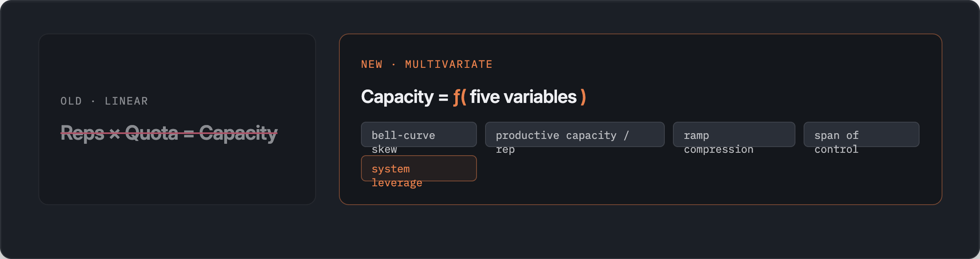This screenshot has width=980, height=259.
Task: Choose the ramp compression chip
Action: [x=734, y=134]
